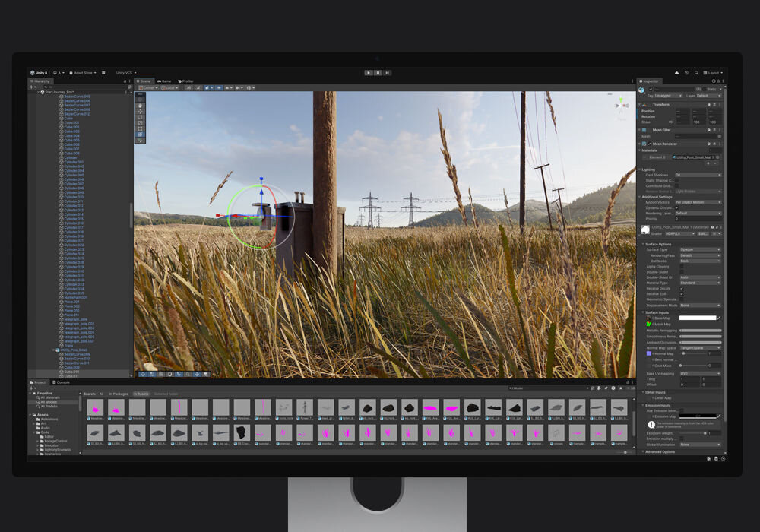This screenshot has height=532, width=760.
Task: Open the Cast Shadows dropdown
Action: (698, 175)
